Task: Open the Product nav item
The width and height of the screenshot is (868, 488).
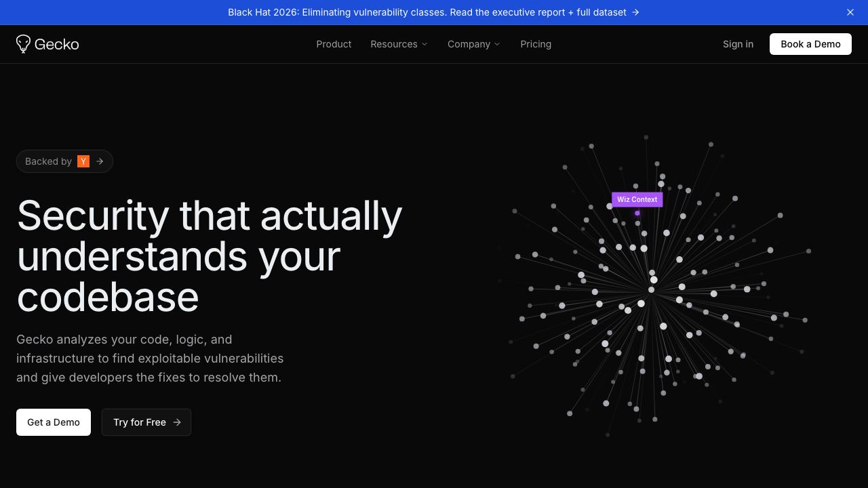Action: tap(334, 44)
